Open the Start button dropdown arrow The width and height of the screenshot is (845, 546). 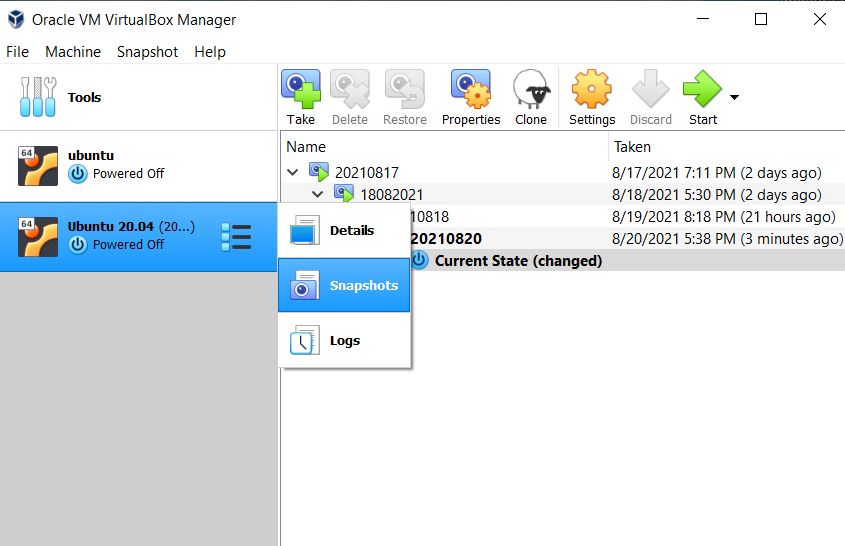(734, 98)
